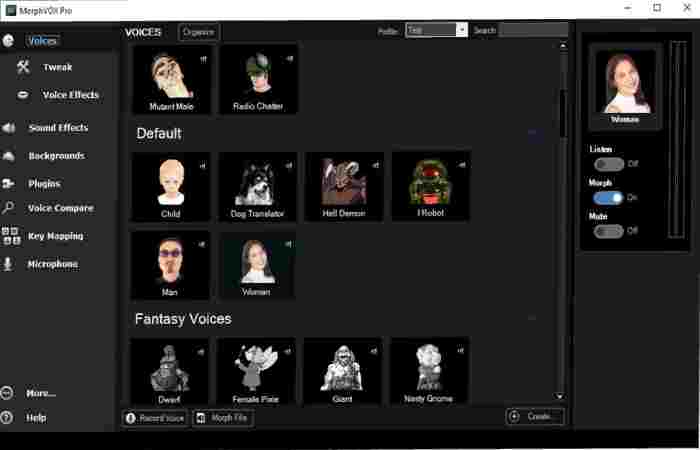Screen dimensions: 700x450
Task: Open the Voices section in sidebar
Action: click(x=42, y=41)
